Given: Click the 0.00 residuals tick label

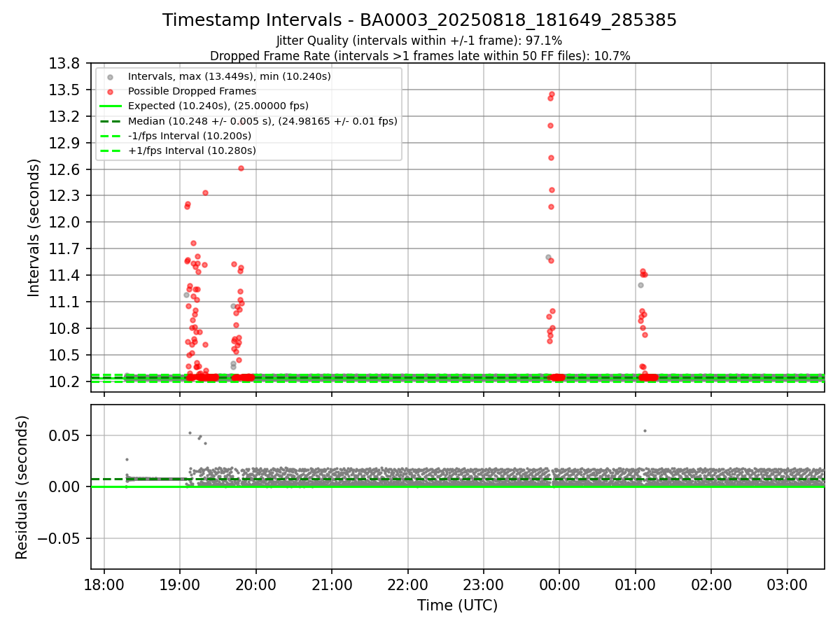Looking at the screenshot, I should [65, 487].
